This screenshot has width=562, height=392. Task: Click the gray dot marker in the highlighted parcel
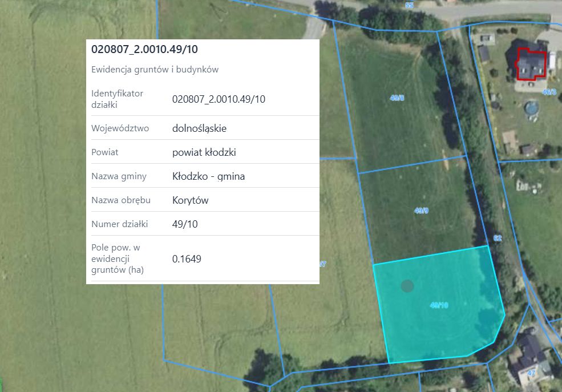(x=407, y=285)
